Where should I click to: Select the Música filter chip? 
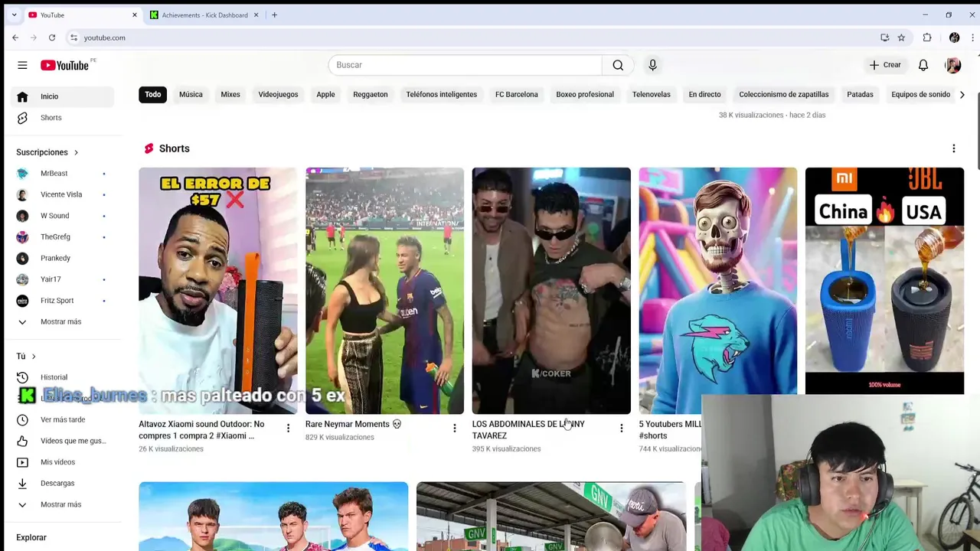point(191,95)
